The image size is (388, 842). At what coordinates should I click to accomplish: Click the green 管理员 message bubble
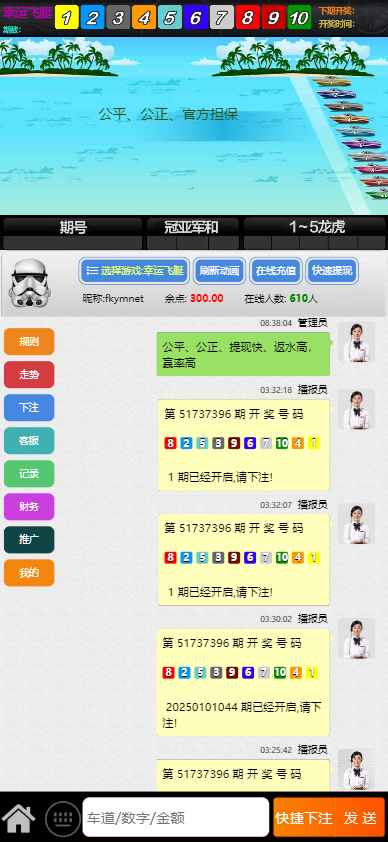point(243,354)
